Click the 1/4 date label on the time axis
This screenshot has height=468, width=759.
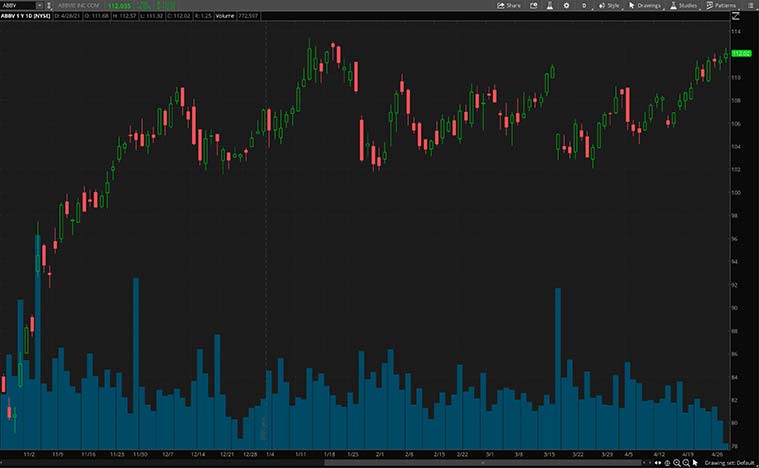(x=270, y=454)
